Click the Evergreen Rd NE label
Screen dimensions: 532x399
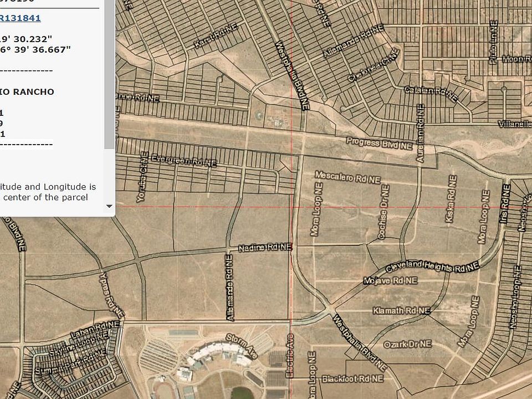click(x=183, y=161)
